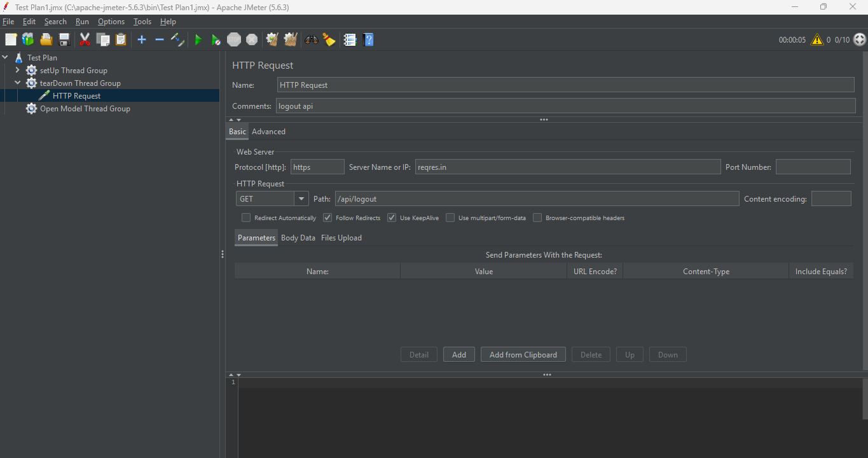
Task: Open the Templates icon in toolbar
Action: (x=28, y=39)
